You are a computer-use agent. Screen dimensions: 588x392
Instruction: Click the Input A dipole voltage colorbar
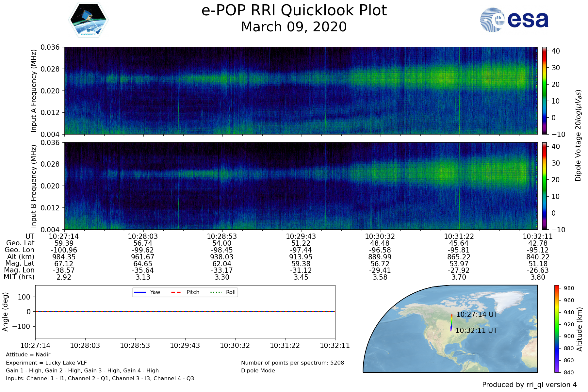pos(544,90)
